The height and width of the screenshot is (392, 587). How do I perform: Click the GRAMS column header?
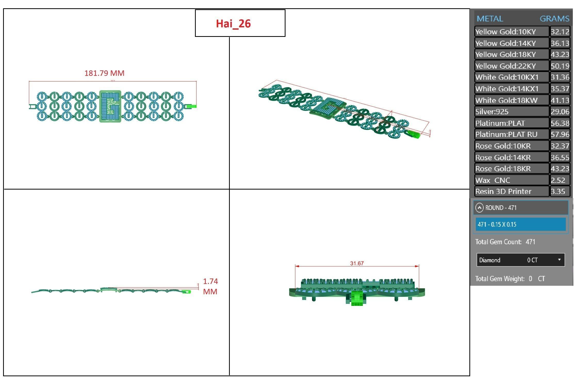[554, 19]
